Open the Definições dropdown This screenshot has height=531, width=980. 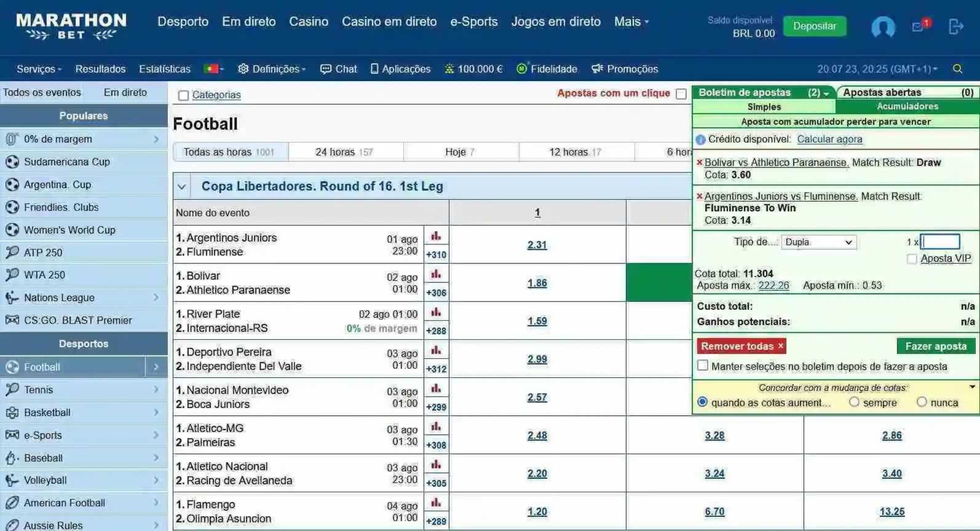tap(272, 69)
